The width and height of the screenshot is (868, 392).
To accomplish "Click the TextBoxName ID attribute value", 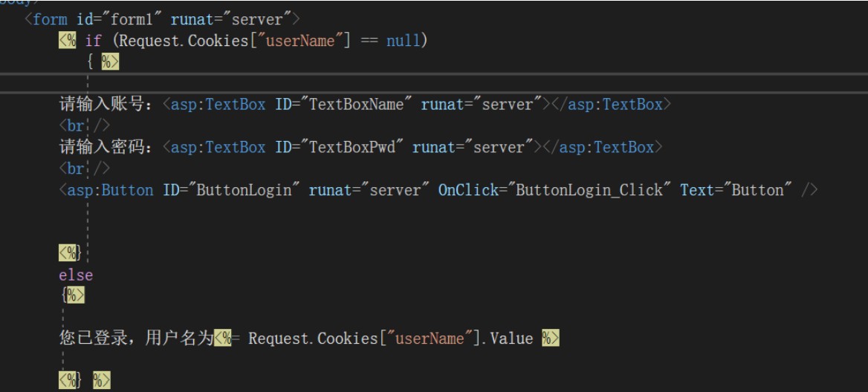I will point(357,105).
